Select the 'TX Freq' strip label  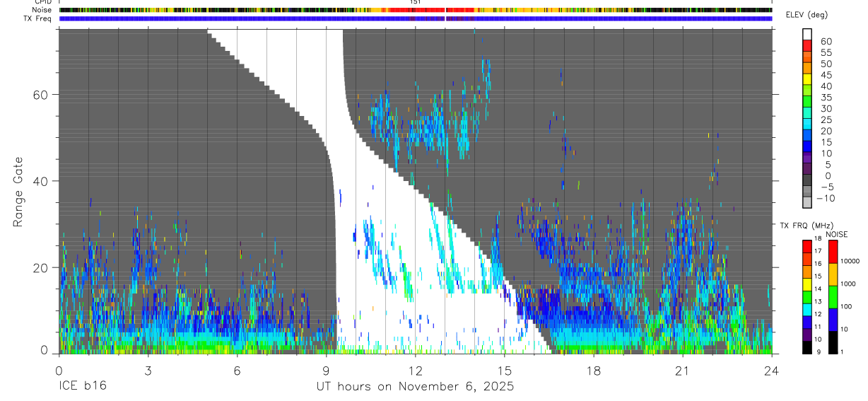[x=38, y=18]
